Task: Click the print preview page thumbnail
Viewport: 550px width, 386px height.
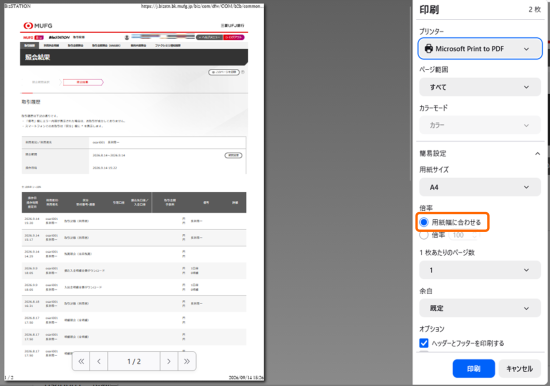Action: click(134, 192)
